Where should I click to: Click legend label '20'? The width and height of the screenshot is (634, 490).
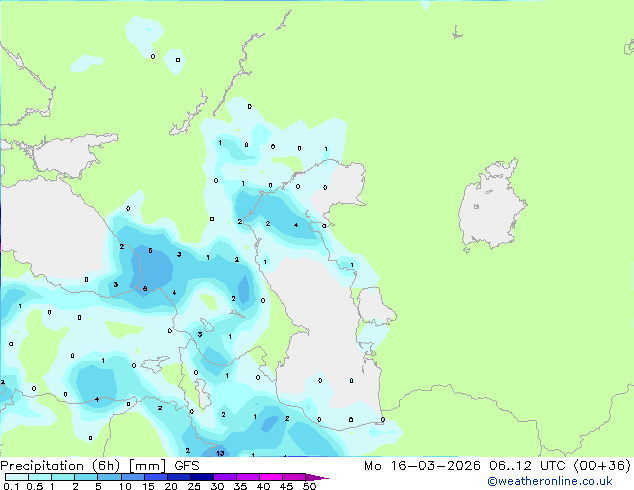pos(171,486)
